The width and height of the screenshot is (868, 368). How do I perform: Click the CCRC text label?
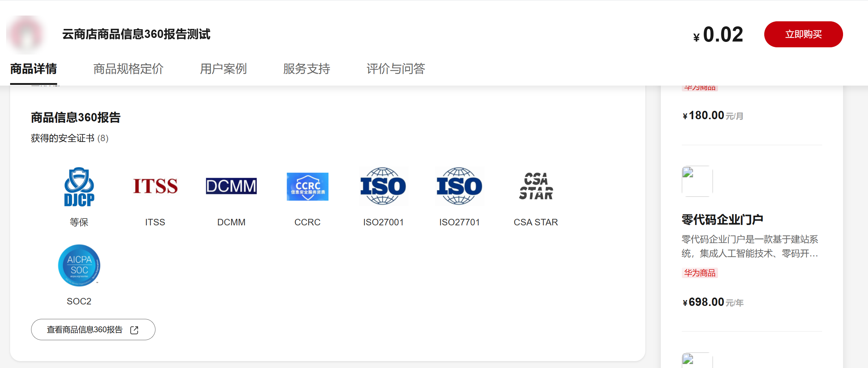[x=308, y=222]
